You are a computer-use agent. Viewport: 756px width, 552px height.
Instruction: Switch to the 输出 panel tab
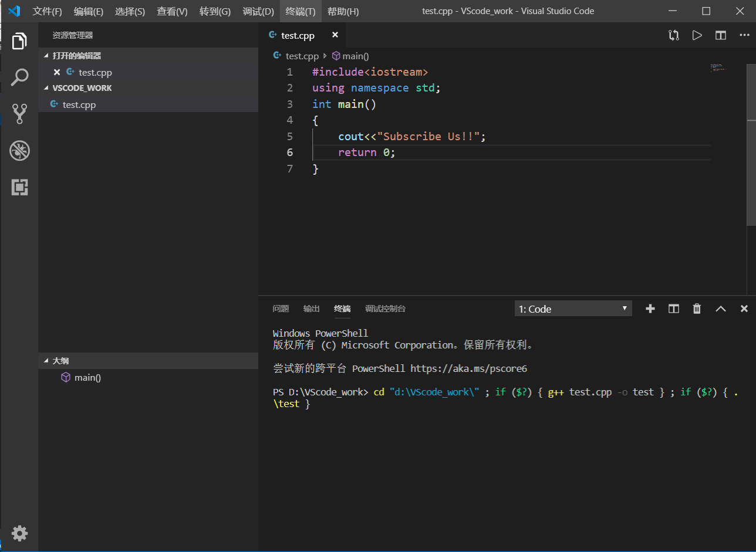[312, 309]
